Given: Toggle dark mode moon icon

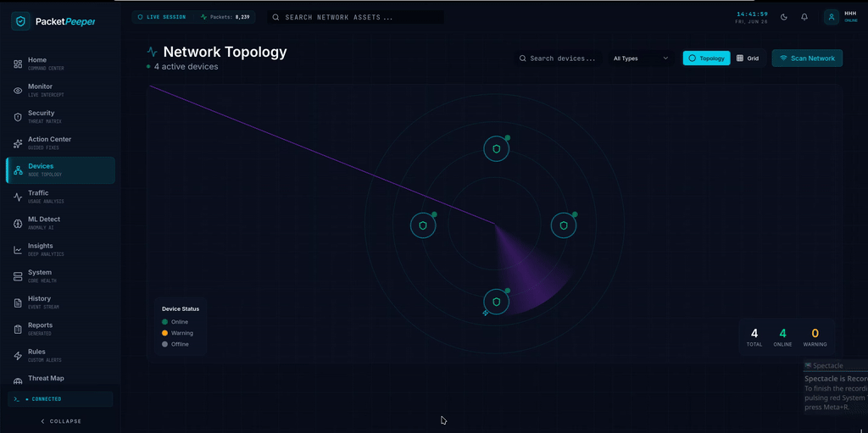Looking at the screenshot, I should click(784, 17).
